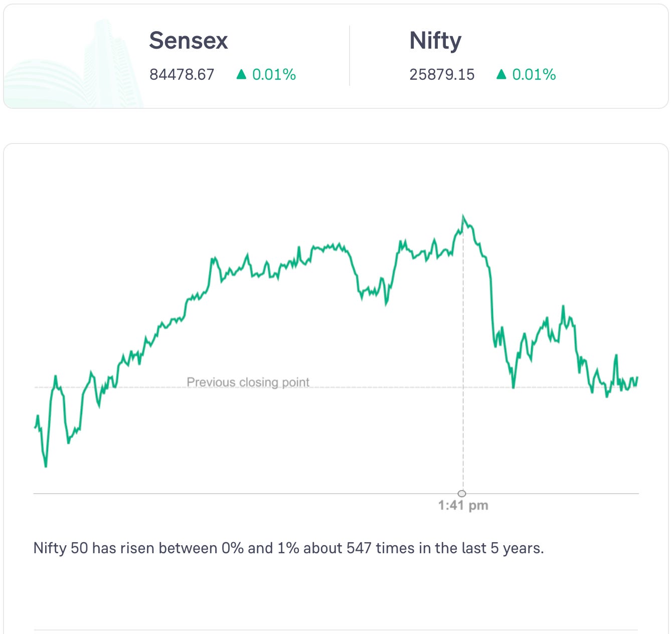
Task: Open the Nifty index heading
Action: point(435,41)
